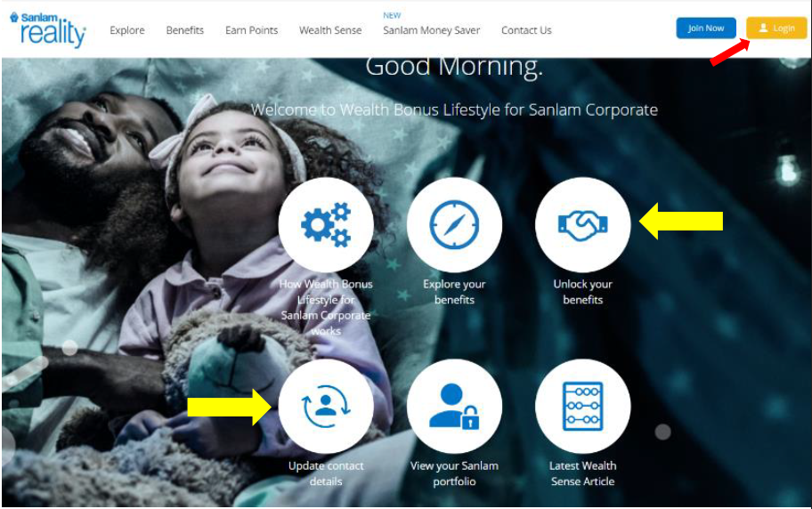Click the yellow Login button
The height and width of the screenshot is (509, 812).
776,28
